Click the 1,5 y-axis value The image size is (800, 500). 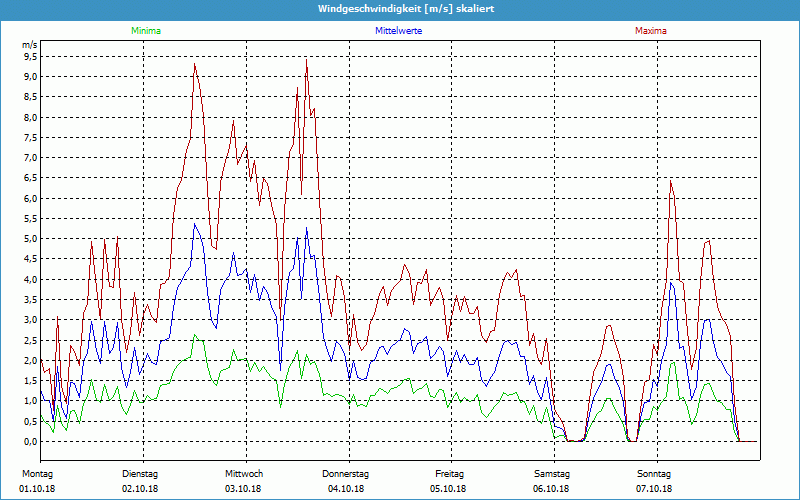click(31, 381)
